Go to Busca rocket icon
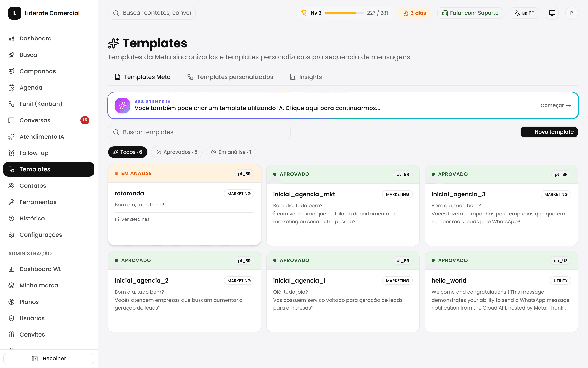The image size is (588, 368). (x=11, y=55)
